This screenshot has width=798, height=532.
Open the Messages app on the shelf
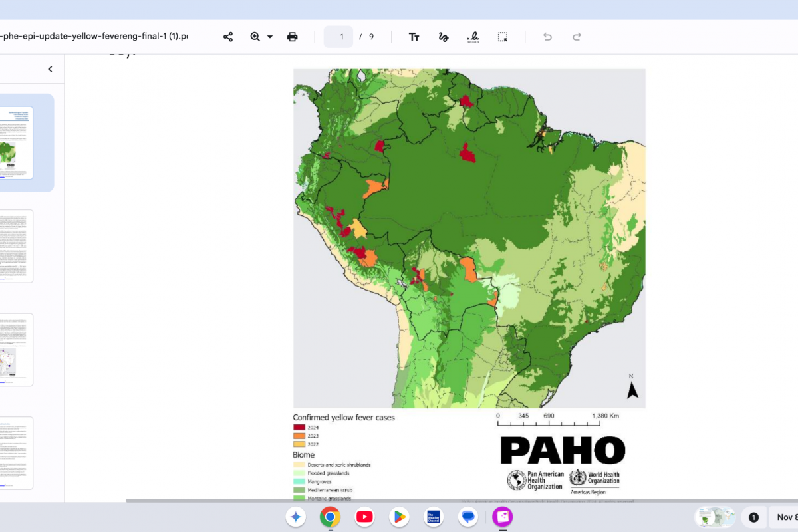pyautogui.click(x=468, y=517)
